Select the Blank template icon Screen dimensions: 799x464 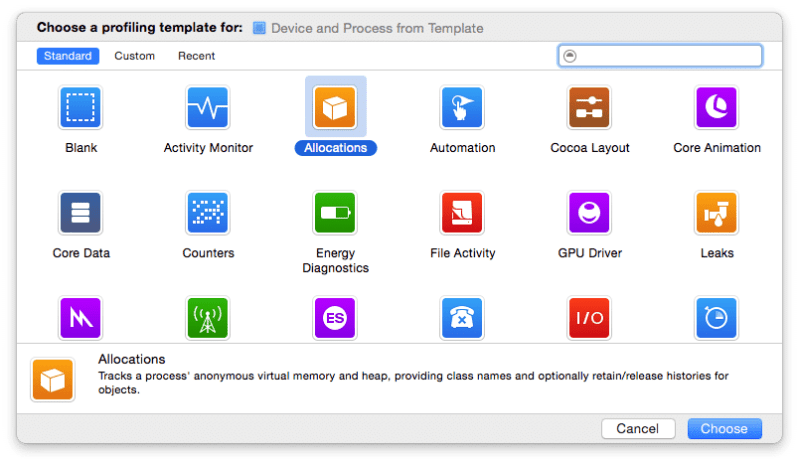coord(81,107)
